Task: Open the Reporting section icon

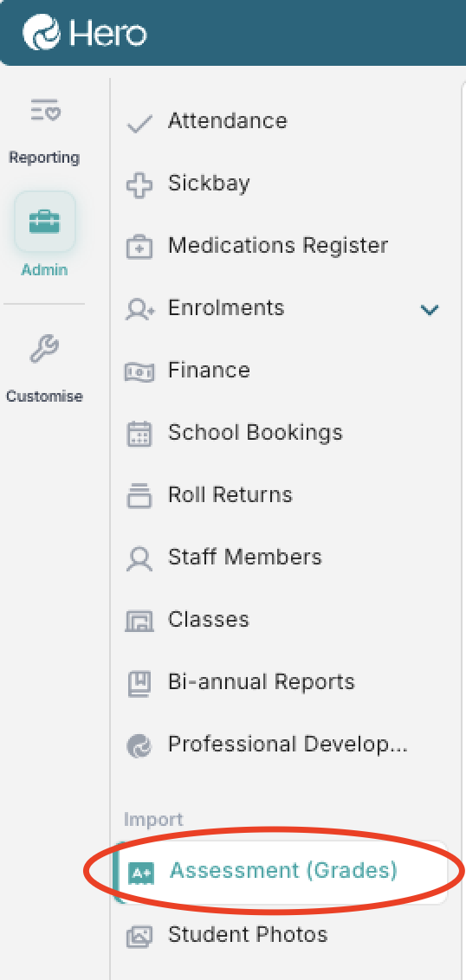Action: coord(45,109)
